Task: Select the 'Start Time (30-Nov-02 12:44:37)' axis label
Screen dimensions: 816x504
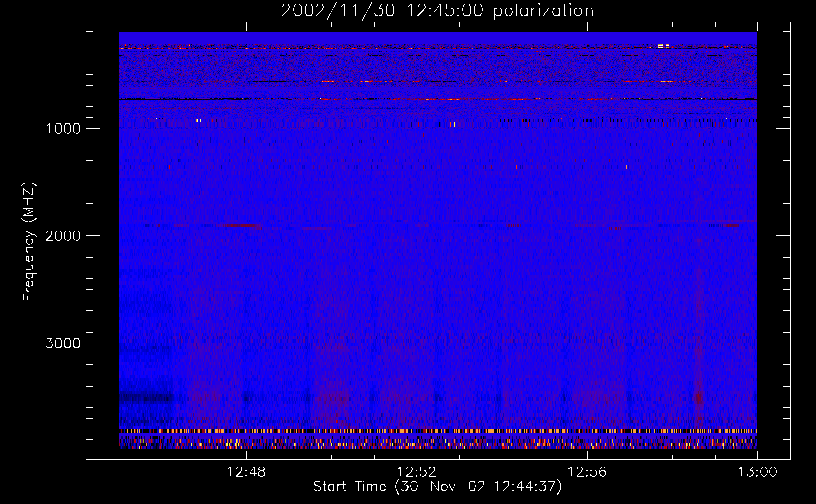Action: [x=437, y=487]
